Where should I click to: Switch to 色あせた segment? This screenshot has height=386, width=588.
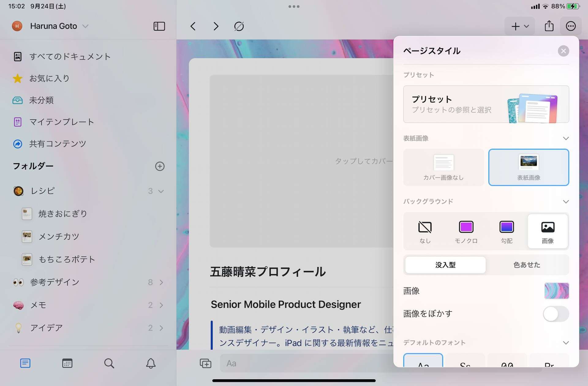[527, 265]
